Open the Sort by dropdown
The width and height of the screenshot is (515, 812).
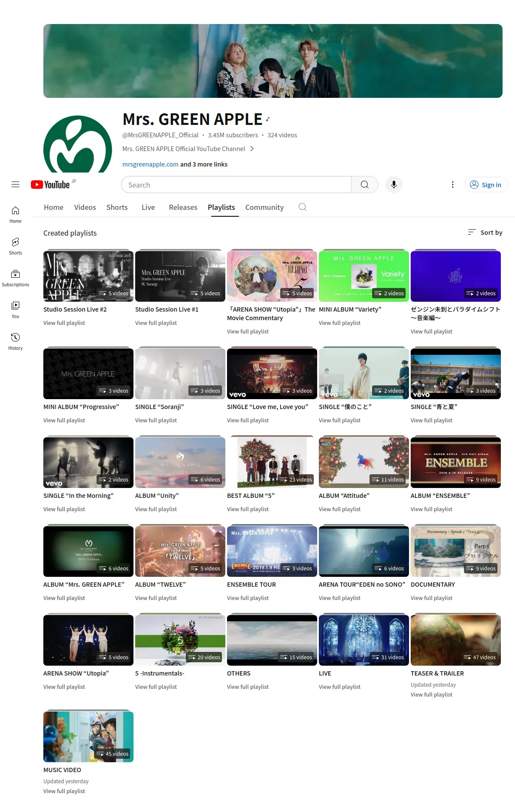485,232
